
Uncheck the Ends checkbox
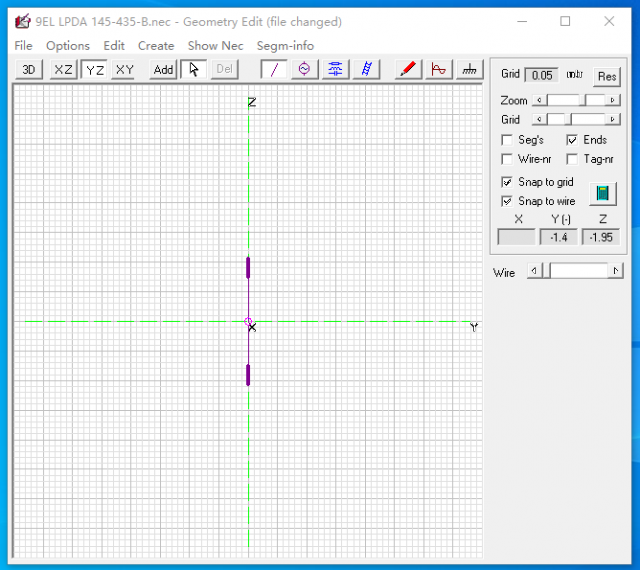pyautogui.click(x=572, y=140)
